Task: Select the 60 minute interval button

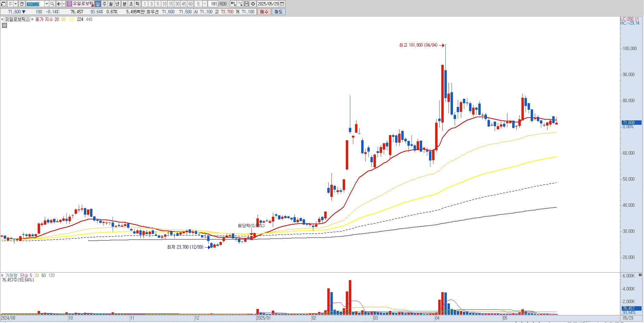Action: click(190, 4)
